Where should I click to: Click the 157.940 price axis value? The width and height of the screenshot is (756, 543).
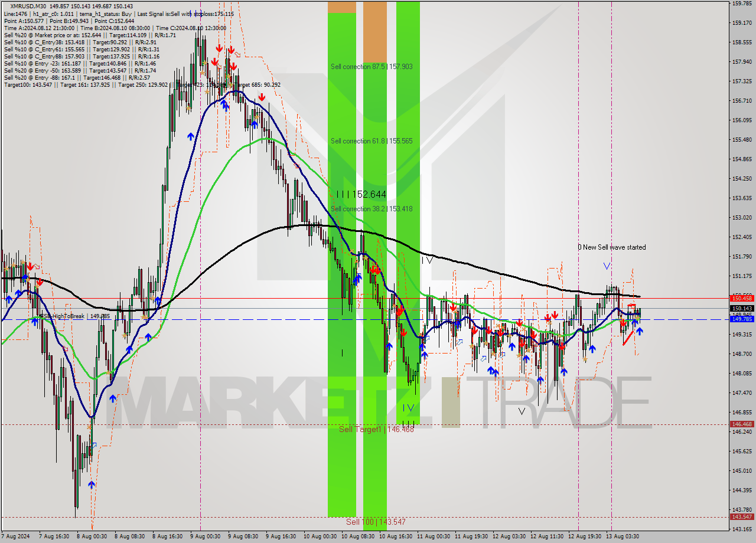coord(741,61)
